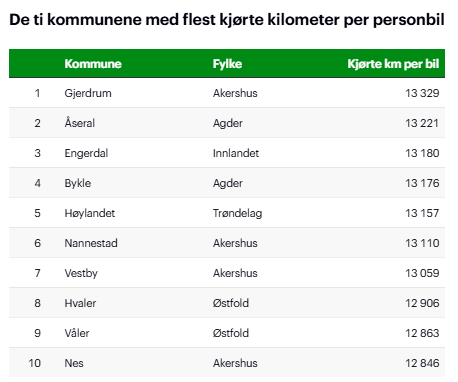Click the Kjørte km per bil header
Image resolution: width=458 pixels, height=382 pixels.
tap(393, 64)
